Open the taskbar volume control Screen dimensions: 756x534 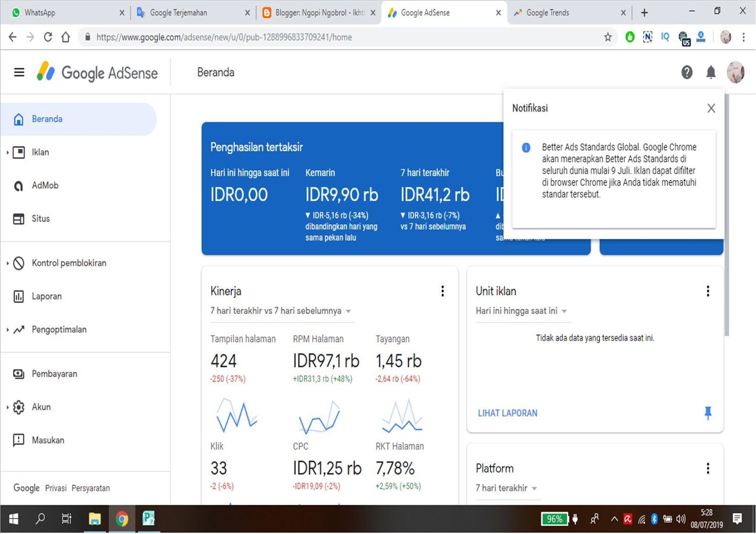click(x=681, y=519)
